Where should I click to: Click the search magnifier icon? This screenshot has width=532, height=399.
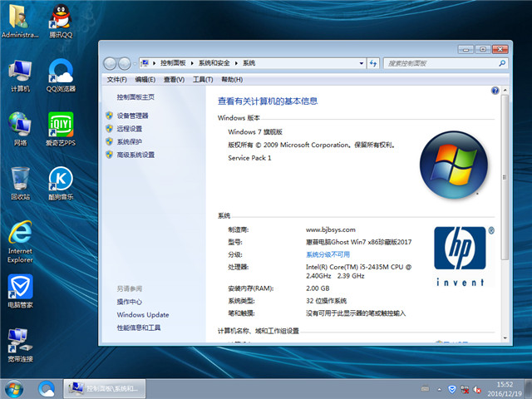502,63
